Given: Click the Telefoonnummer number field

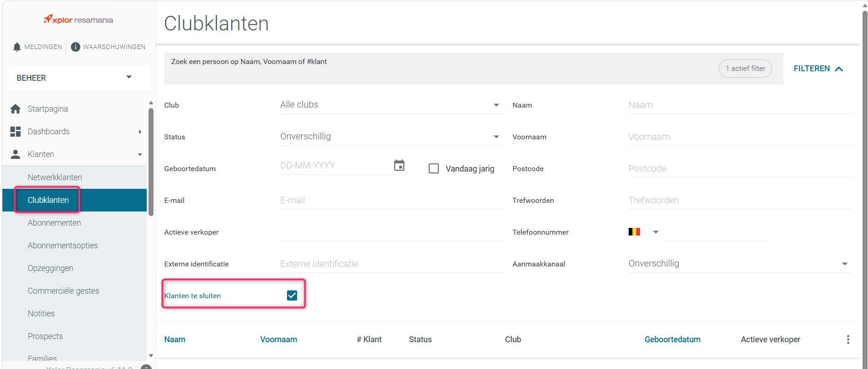Looking at the screenshot, I should pos(714,232).
